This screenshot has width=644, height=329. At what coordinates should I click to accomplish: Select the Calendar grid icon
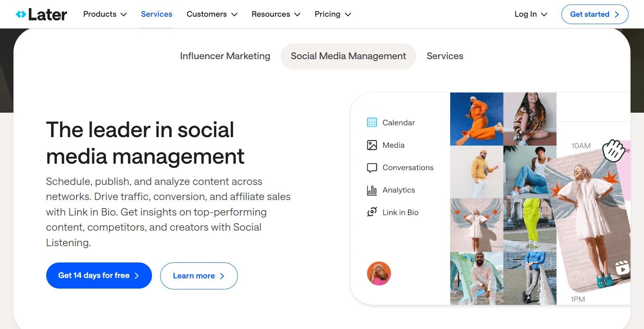(x=372, y=122)
